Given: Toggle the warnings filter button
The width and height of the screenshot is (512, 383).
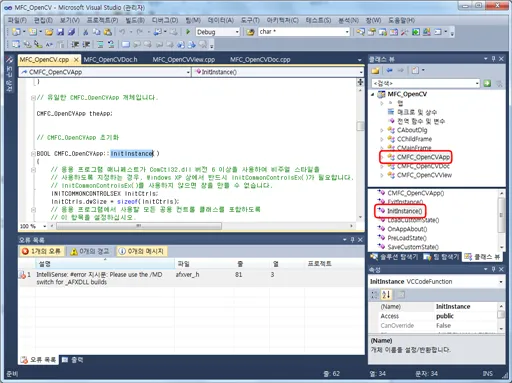Looking at the screenshot, I should [x=89, y=251].
